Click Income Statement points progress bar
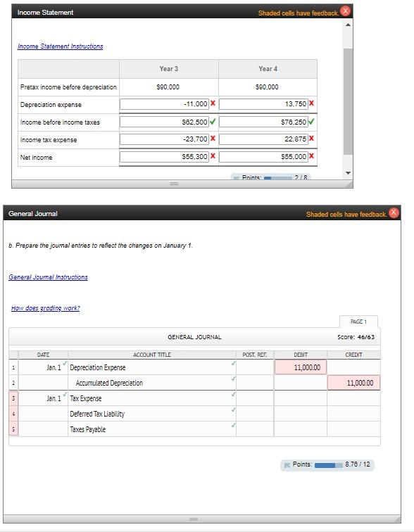Image resolution: width=414 pixels, height=532 pixels. pos(277,178)
